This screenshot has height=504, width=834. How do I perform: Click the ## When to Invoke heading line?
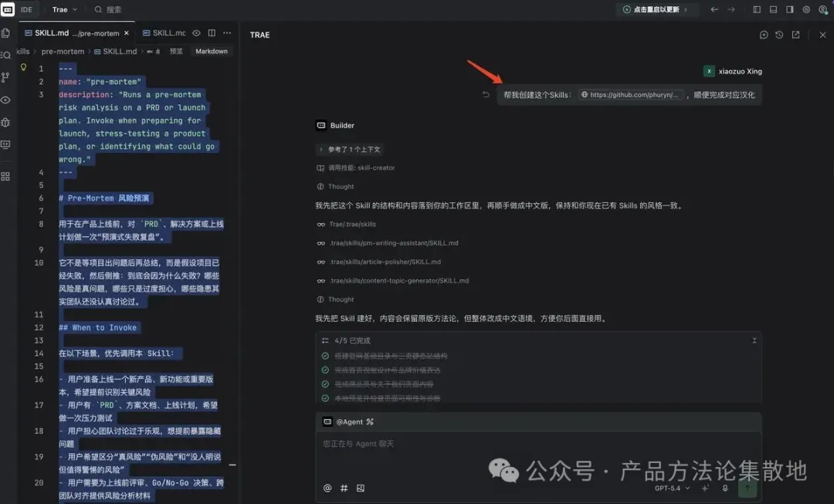[98, 327]
